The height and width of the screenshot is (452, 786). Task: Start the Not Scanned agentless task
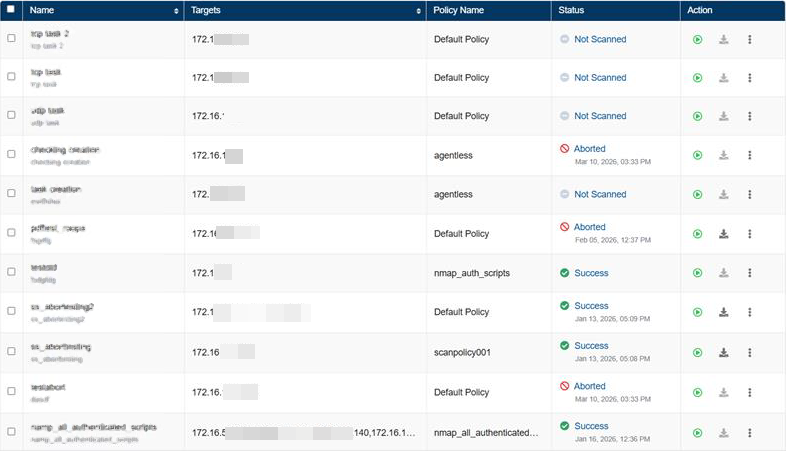[697, 194]
